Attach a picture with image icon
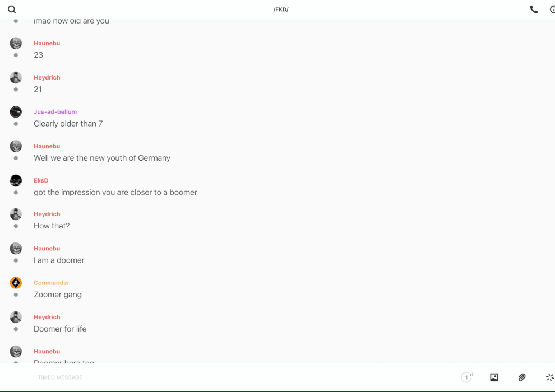 point(494,377)
